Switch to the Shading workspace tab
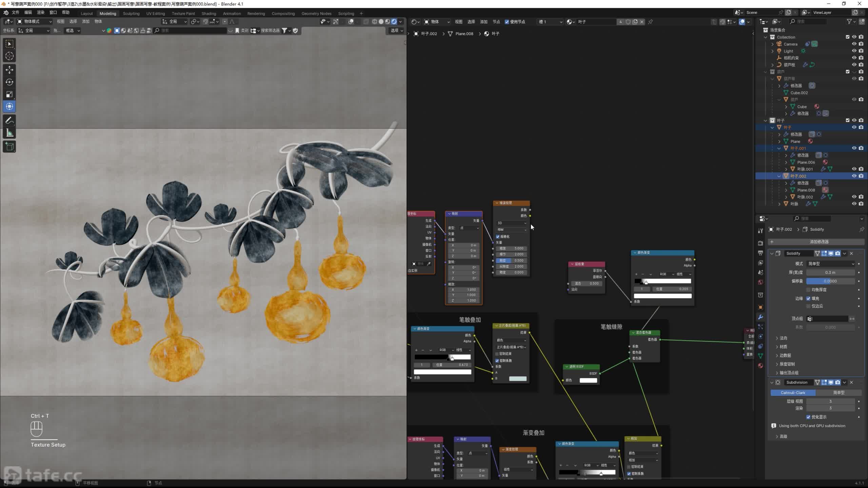 (x=209, y=14)
